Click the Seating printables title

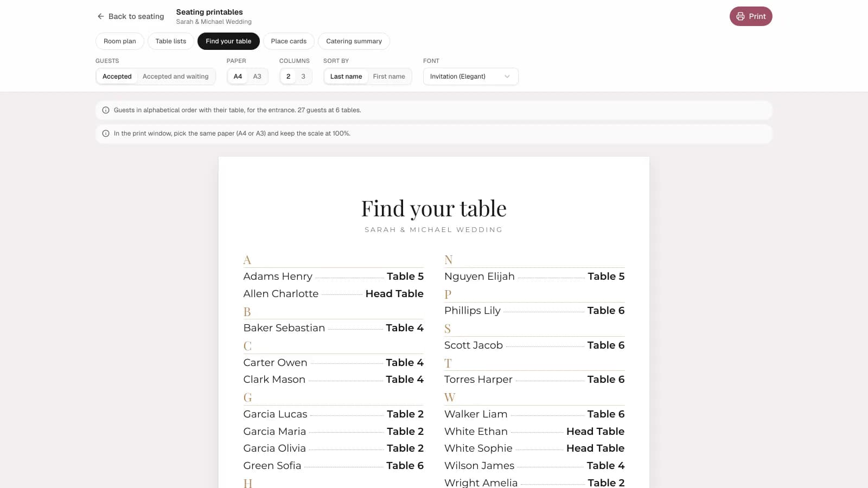[209, 12]
